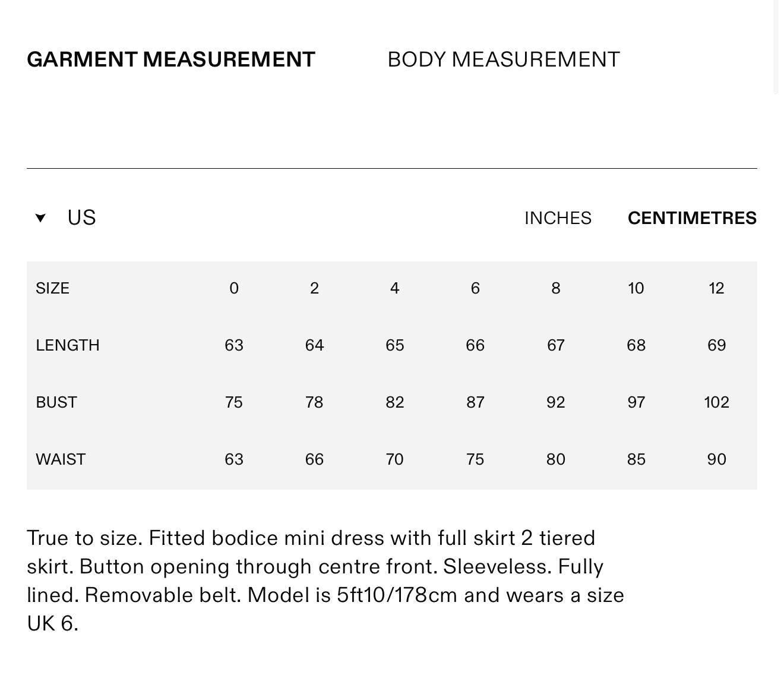Image resolution: width=784 pixels, height=700 pixels.
Task: Click the length value 67 cell
Action: click(555, 345)
